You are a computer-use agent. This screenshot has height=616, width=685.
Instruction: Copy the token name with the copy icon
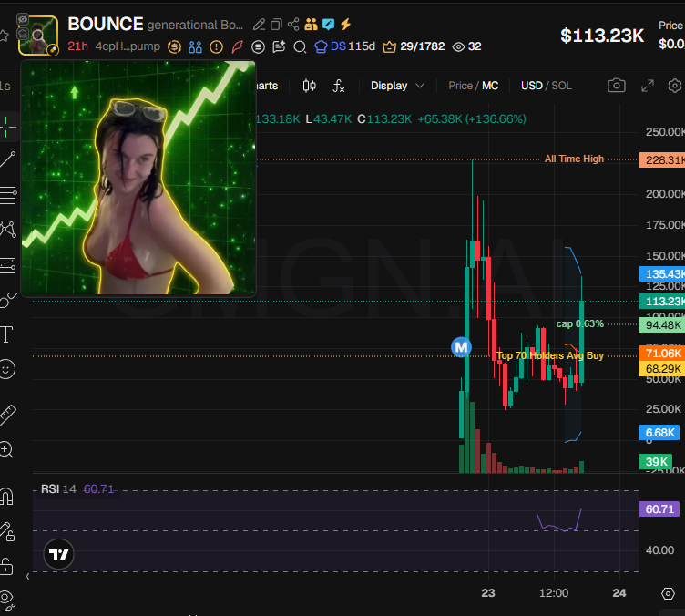click(276, 25)
